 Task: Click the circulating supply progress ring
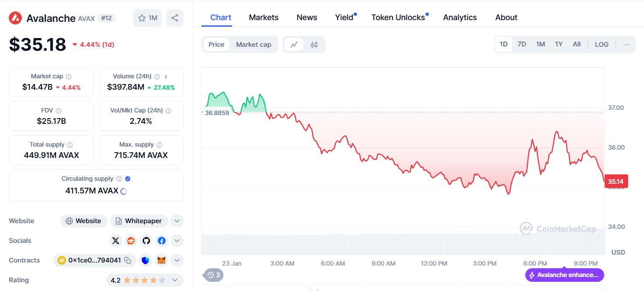124,191
